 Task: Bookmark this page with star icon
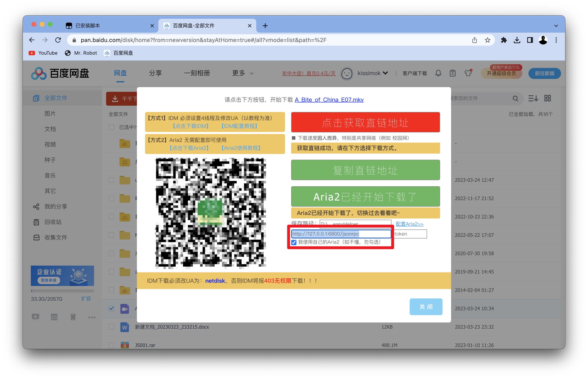pyautogui.click(x=487, y=40)
